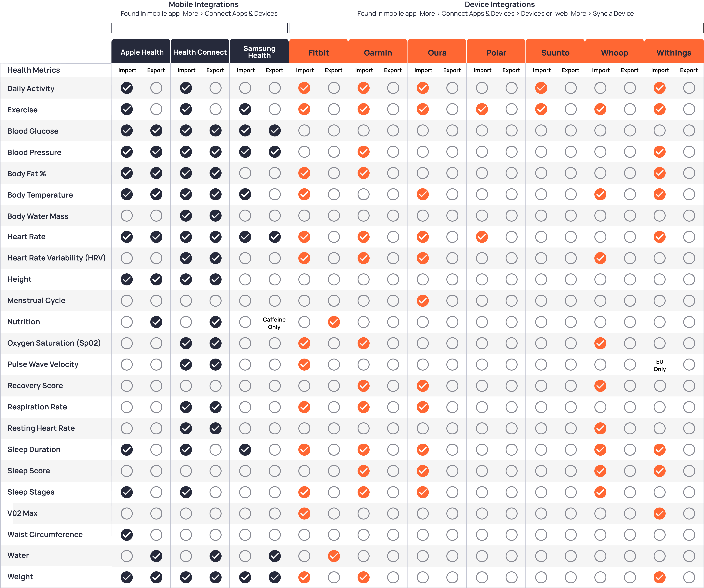Click the Blood Pressure row label

click(x=34, y=153)
